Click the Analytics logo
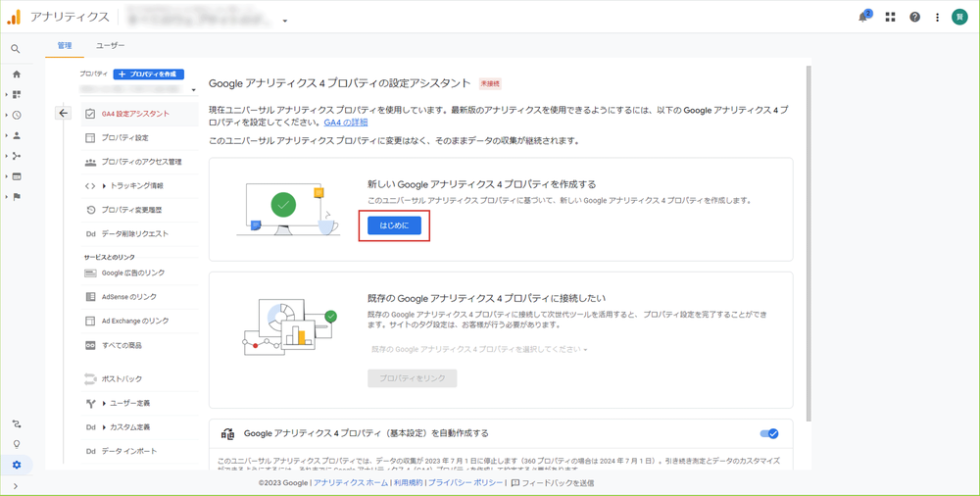 (x=14, y=17)
